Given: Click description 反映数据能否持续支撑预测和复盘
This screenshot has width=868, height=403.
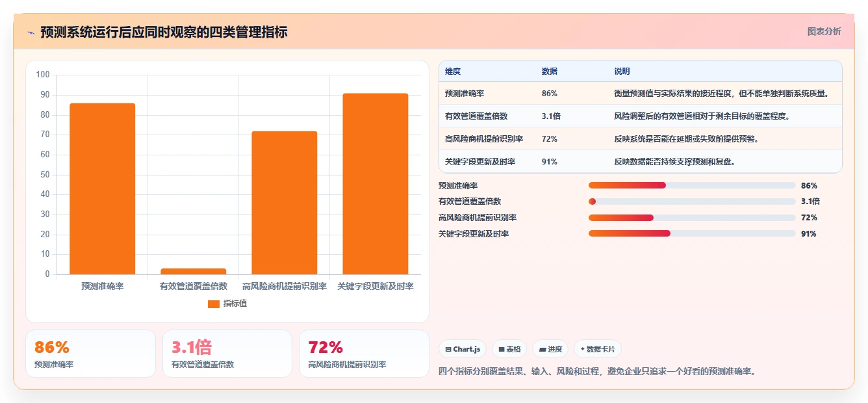Looking at the screenshot, I should [674, 162].
